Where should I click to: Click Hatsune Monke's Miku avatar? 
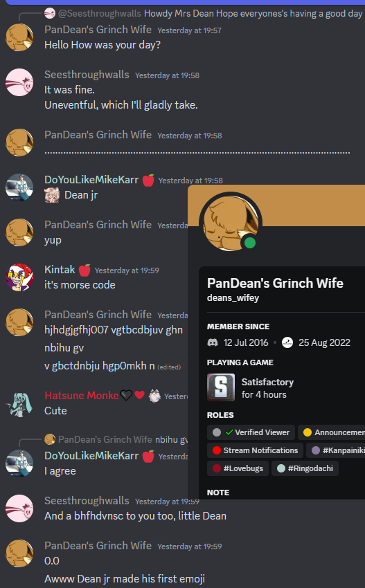click(x=19, y=404)
